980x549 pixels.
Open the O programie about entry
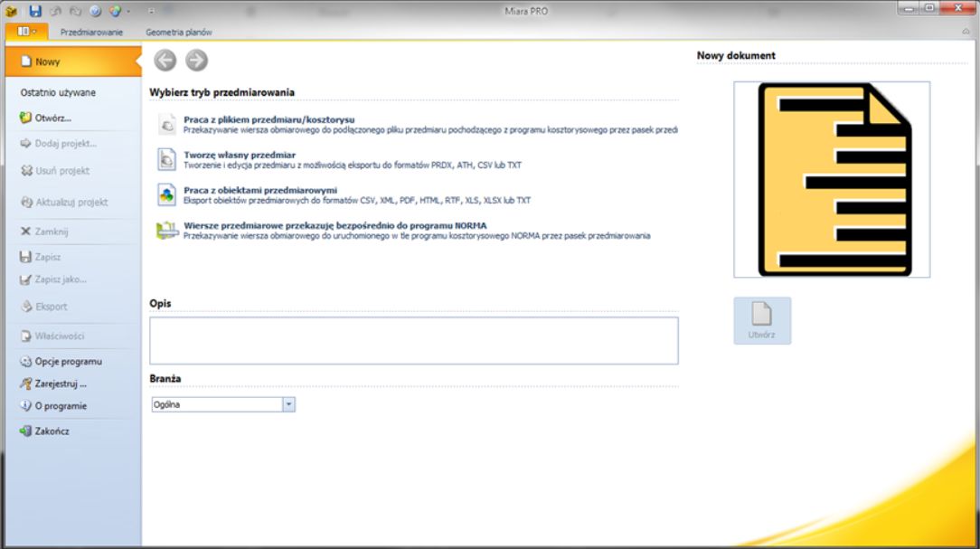pos(53,406)
